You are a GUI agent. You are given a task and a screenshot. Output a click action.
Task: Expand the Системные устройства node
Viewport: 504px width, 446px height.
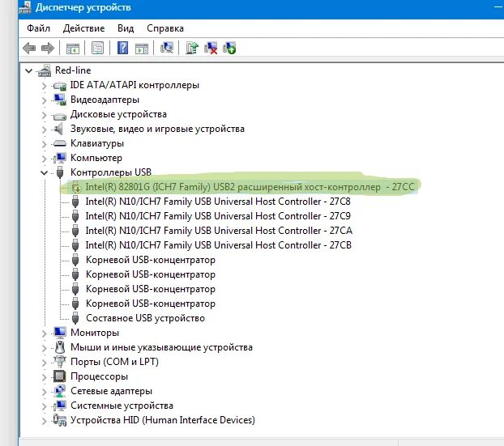coord(44,406)
